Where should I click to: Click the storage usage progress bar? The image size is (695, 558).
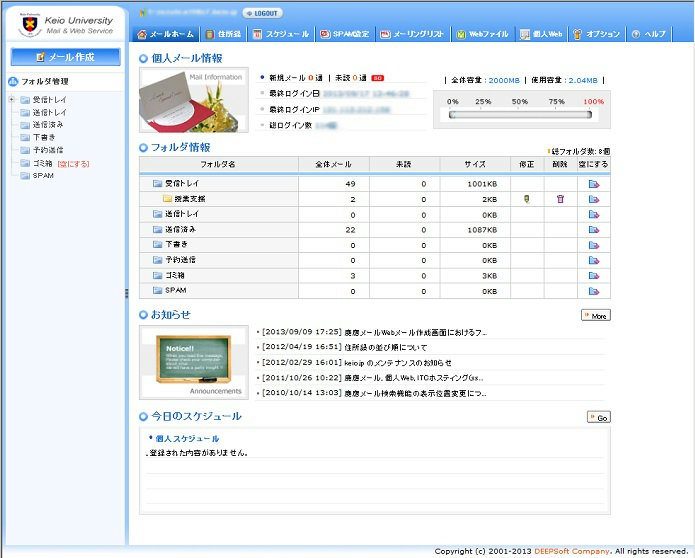click(x=518, y=115)
